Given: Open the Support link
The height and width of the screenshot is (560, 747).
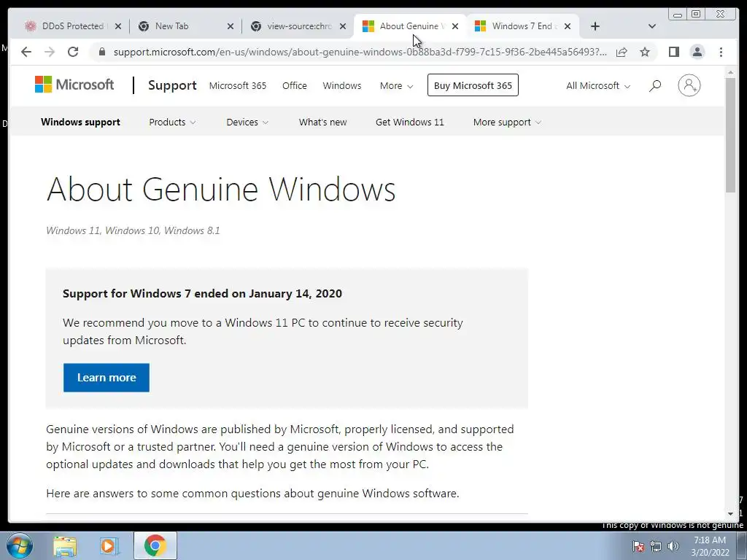Looking at the screenshot, I should (x=172, y=85).
